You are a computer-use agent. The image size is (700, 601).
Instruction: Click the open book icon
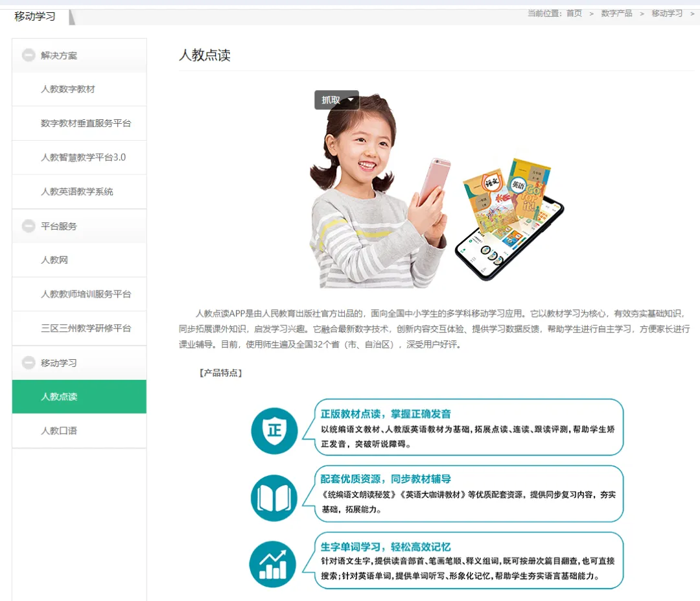[x=274, y=498]
